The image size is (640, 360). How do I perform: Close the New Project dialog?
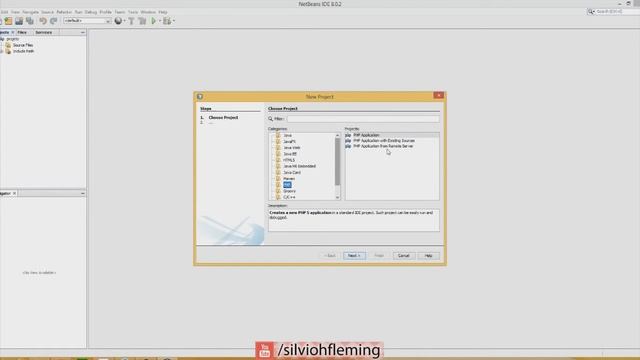pos(439,96)
